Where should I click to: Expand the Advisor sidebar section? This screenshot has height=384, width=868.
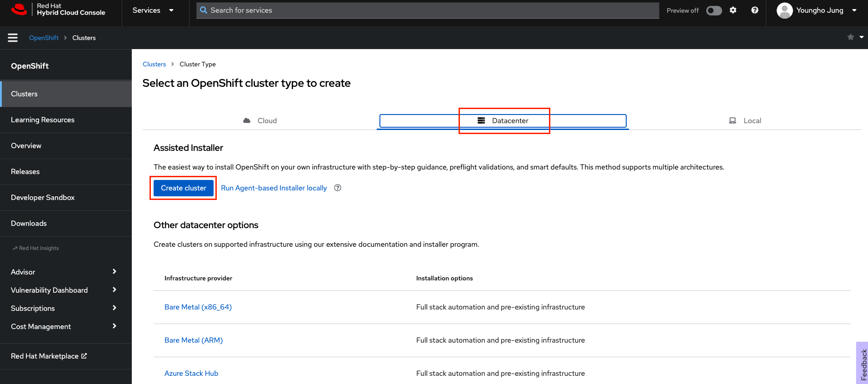tap(66, 272)
